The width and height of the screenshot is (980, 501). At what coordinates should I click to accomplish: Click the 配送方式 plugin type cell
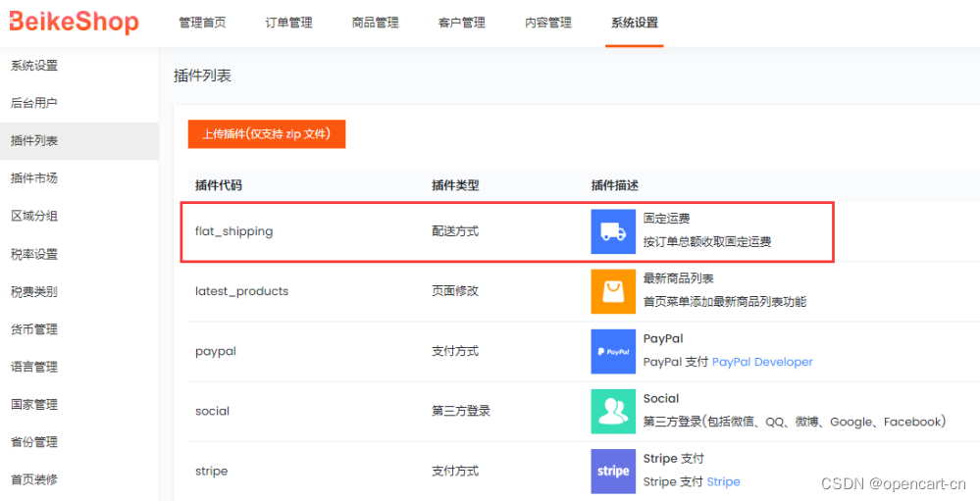click(455, 231)
